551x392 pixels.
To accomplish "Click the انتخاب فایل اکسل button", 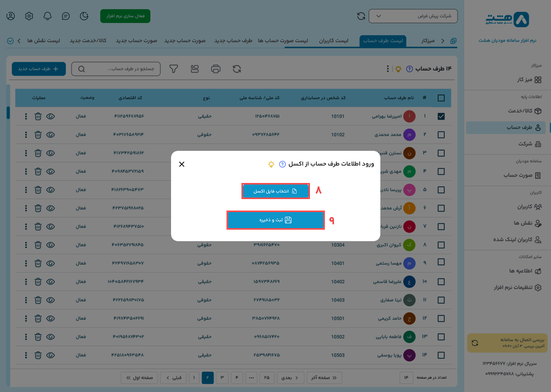I will [275, 191].
